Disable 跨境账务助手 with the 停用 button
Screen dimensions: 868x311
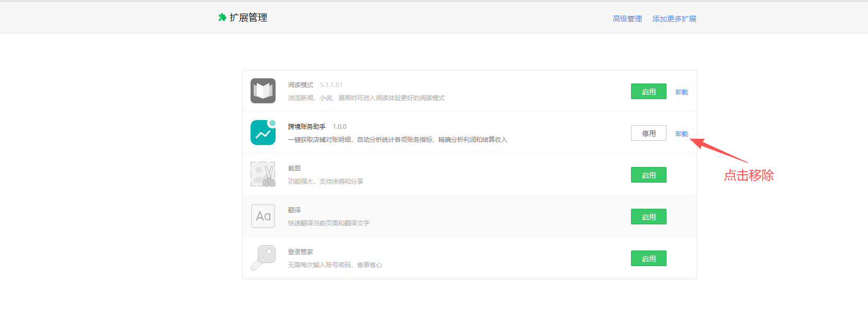coord(649,133)
